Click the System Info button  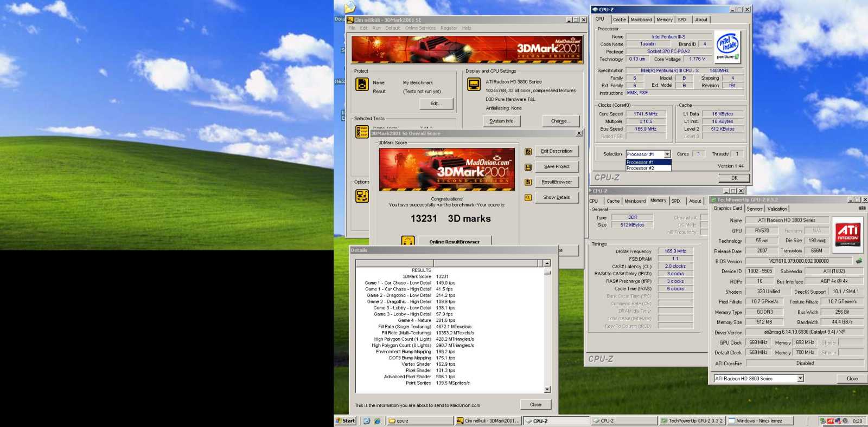tap(501, 121)
